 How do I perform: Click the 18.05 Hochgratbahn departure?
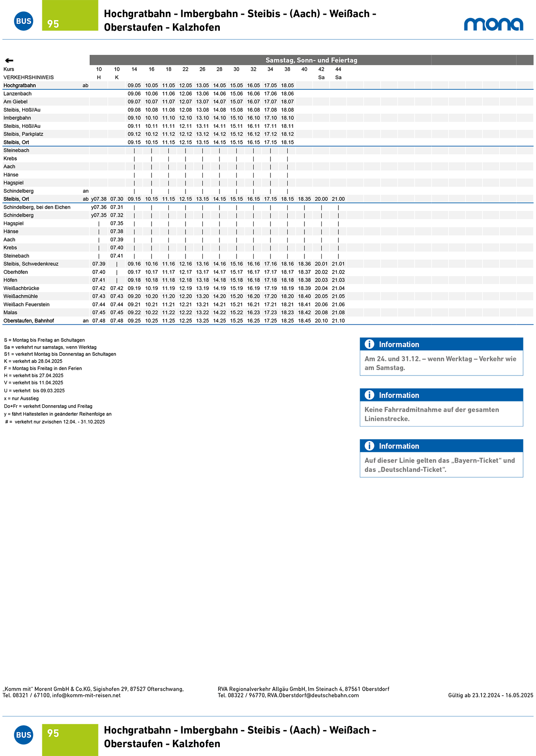click(x=288, y=85)
